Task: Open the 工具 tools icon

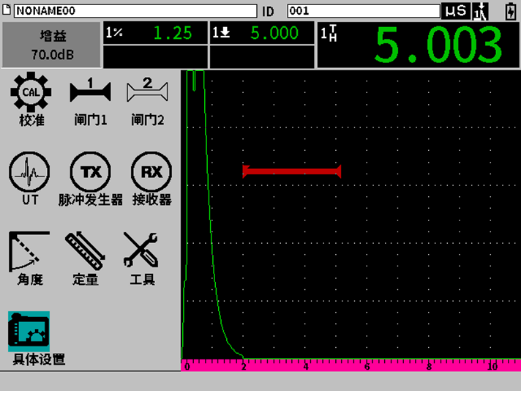Action: coord(142,259)
